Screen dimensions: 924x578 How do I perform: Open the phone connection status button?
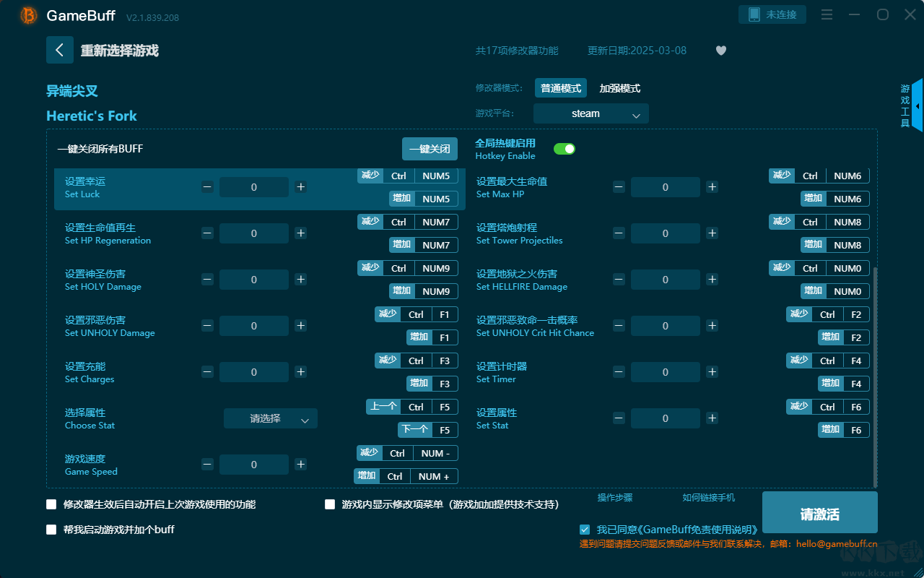click(x=772, y=14)
